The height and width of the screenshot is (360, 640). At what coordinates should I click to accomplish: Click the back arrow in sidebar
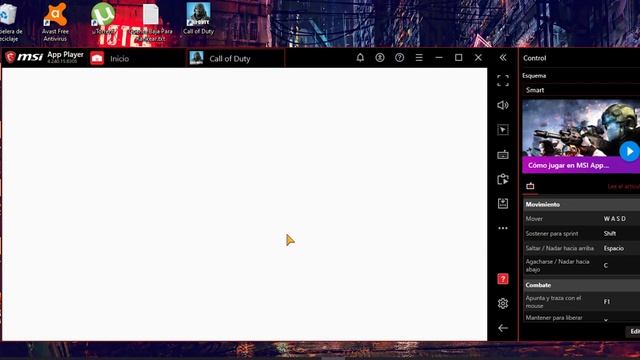[503, 328]
